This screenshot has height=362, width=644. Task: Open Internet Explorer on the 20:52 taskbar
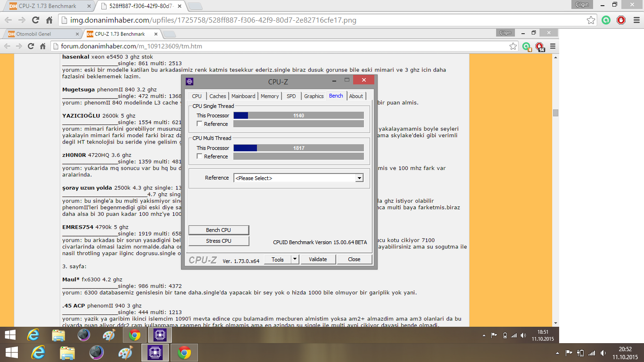[x=39, y=353]
